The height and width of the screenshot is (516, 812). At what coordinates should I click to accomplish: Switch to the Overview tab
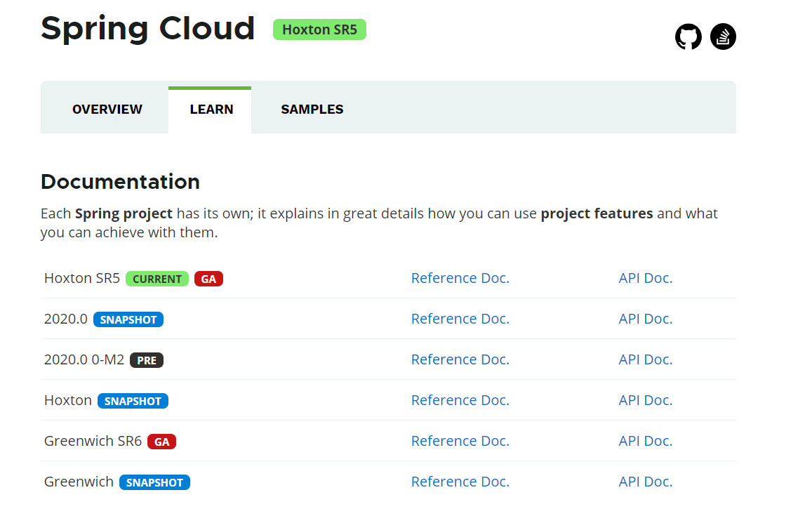pos(107,110)
